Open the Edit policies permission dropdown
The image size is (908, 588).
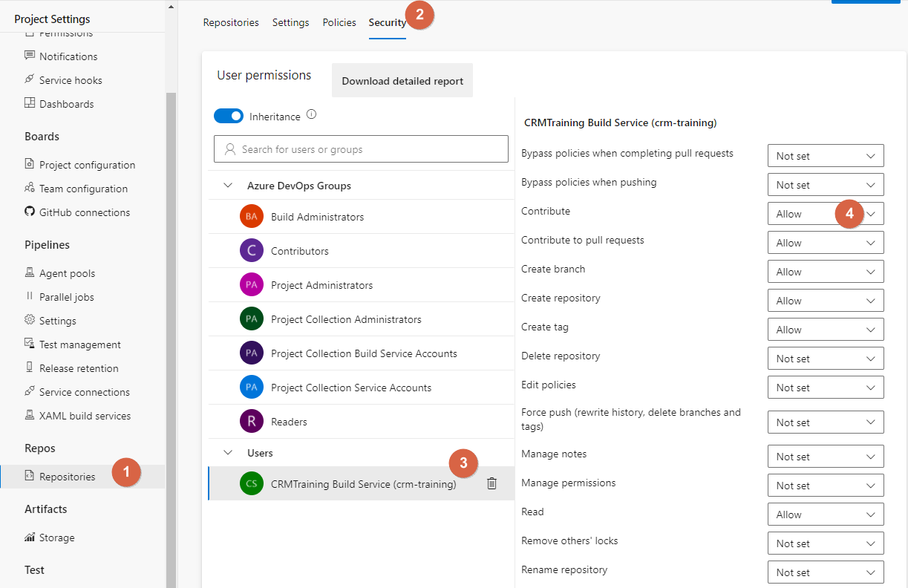point(826,388)
